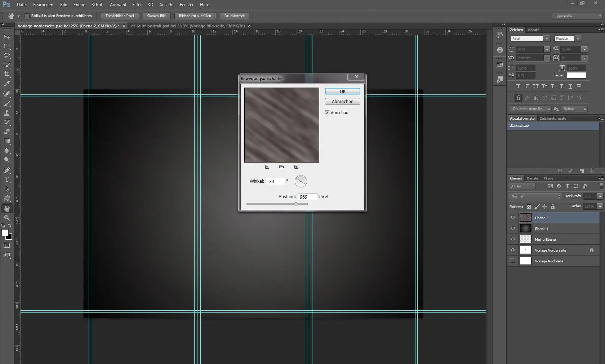Click the zoom-out minus icon under preview
The height and width of the screenshot is (364, 605).
267,167
